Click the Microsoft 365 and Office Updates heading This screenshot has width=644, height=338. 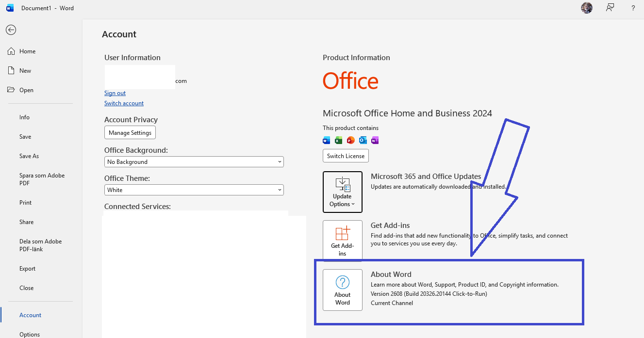pos(426,177)
